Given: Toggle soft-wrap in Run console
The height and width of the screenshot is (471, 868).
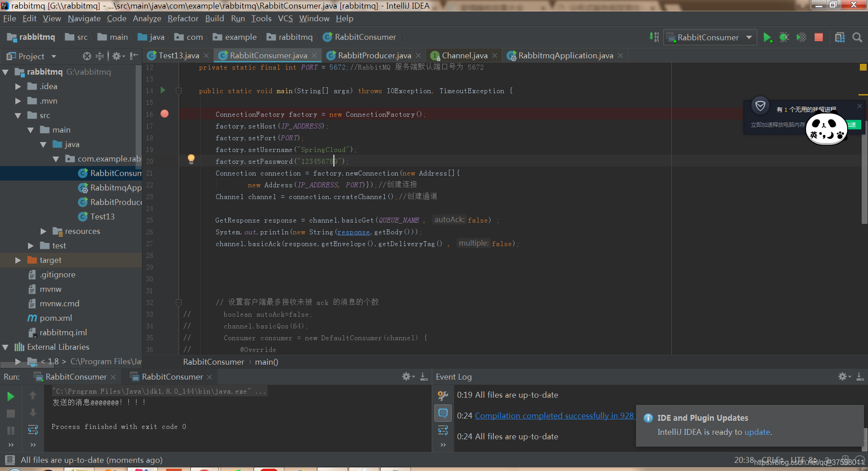Looking at the screenshot, I should pos(33,430).
